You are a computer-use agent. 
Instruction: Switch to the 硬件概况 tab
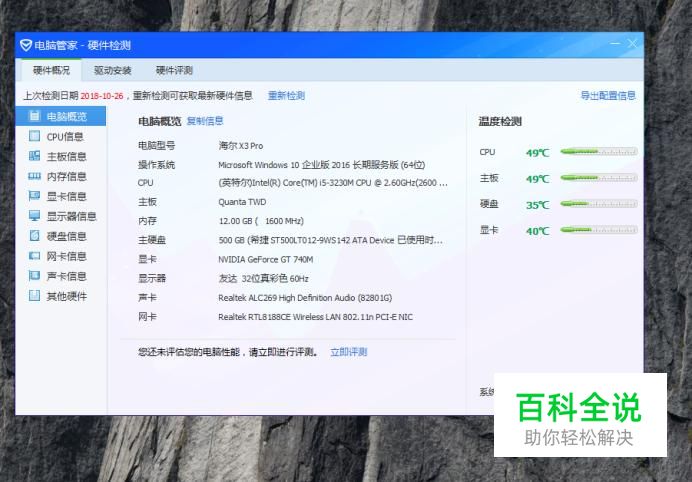52,70
